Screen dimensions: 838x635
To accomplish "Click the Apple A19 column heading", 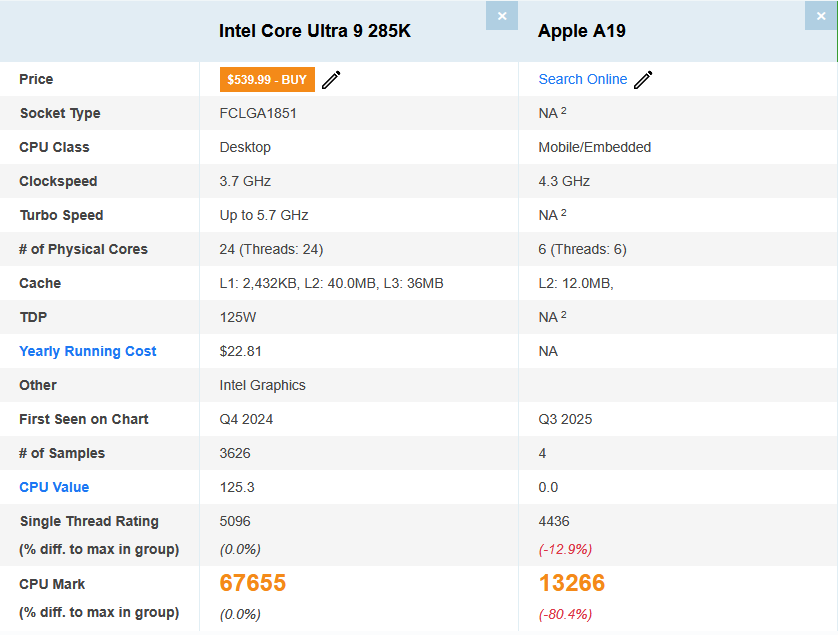I will point(582,31).
